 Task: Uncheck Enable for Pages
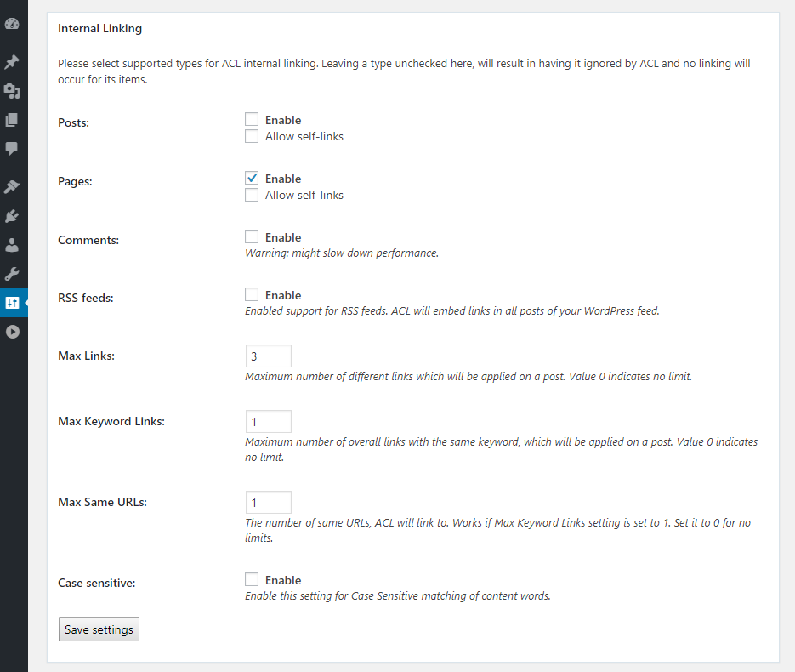pos(252,179)
